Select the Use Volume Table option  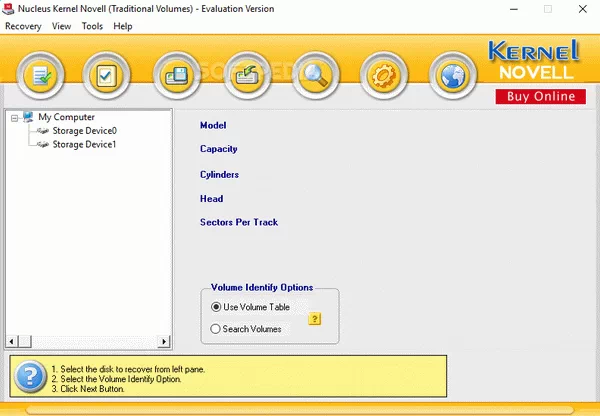pyautogui.click(x=216, y=307)
